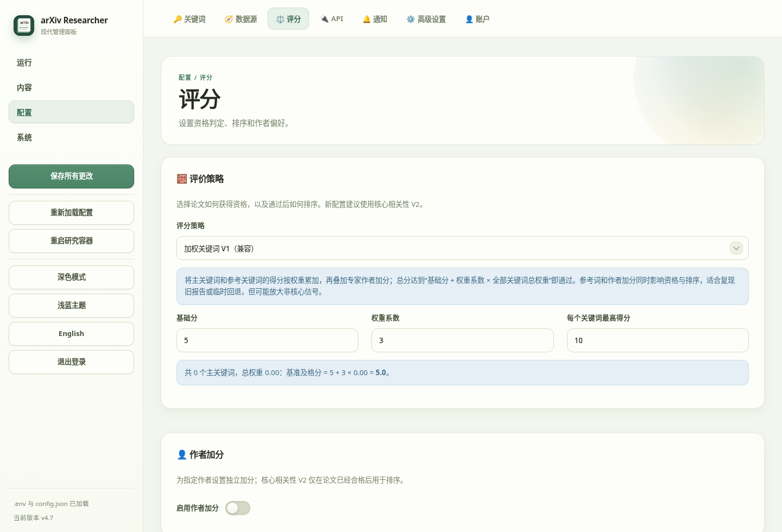782x532 pixels.
Task: Click the abacus icon next to 评价策略
Action: click(x=182, y=179)
